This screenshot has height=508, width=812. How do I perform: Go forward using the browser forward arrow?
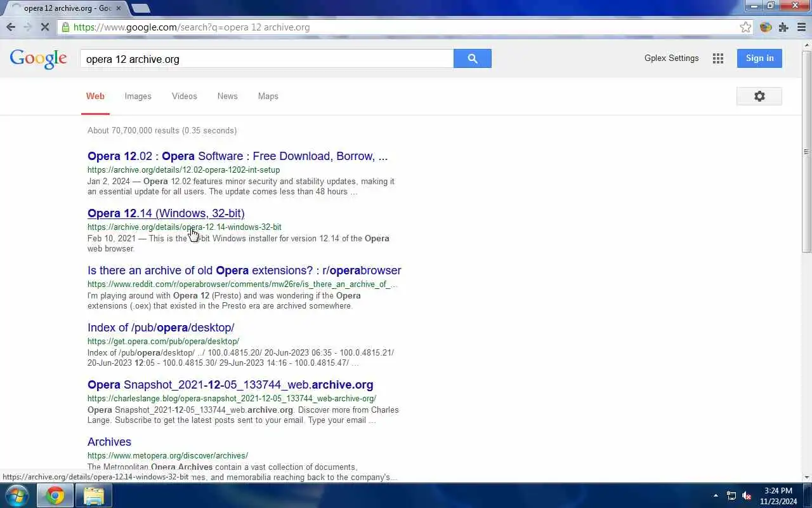point(27,27)
